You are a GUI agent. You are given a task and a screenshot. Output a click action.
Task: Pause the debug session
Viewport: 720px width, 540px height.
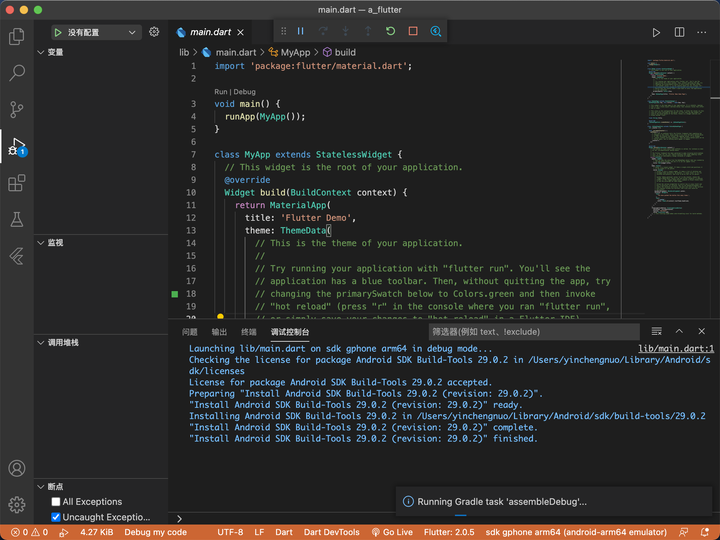[x=301, y=31]
